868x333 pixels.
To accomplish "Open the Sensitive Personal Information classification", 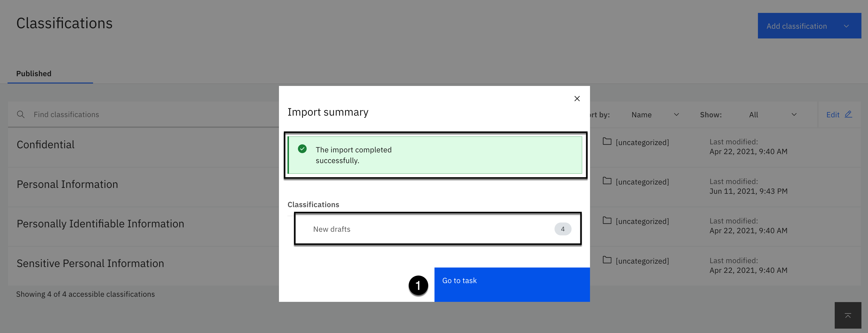I will [90, 263].
